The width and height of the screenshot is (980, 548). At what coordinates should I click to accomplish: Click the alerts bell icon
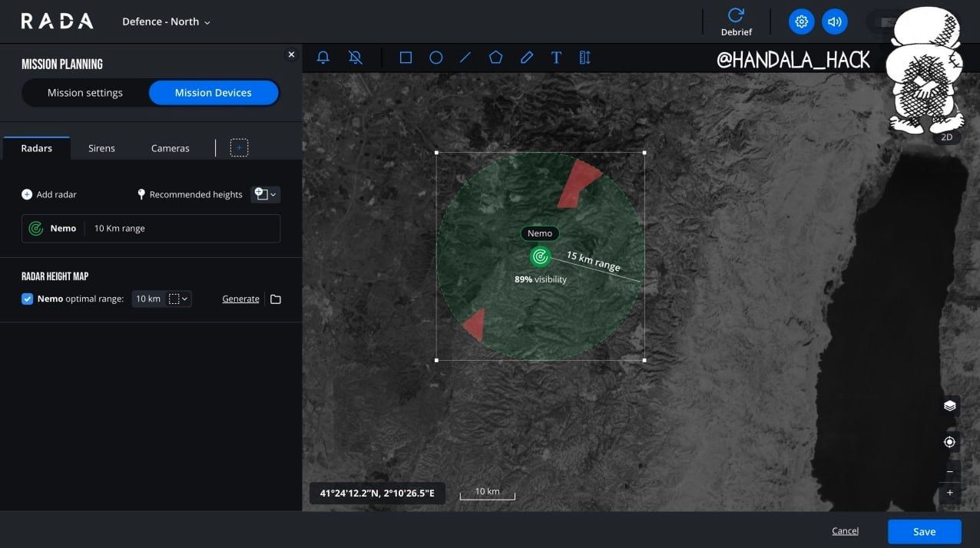click(323, 58)
